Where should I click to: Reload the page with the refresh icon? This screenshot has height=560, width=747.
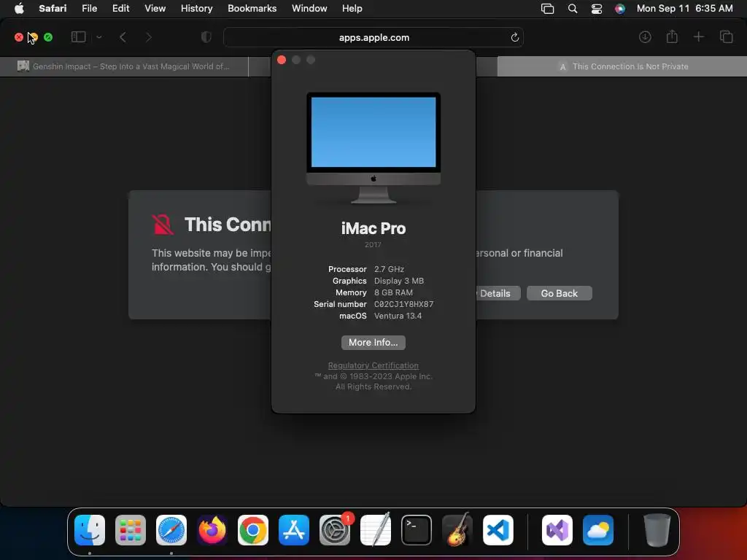pyautogui.click(x=514, y=38)
